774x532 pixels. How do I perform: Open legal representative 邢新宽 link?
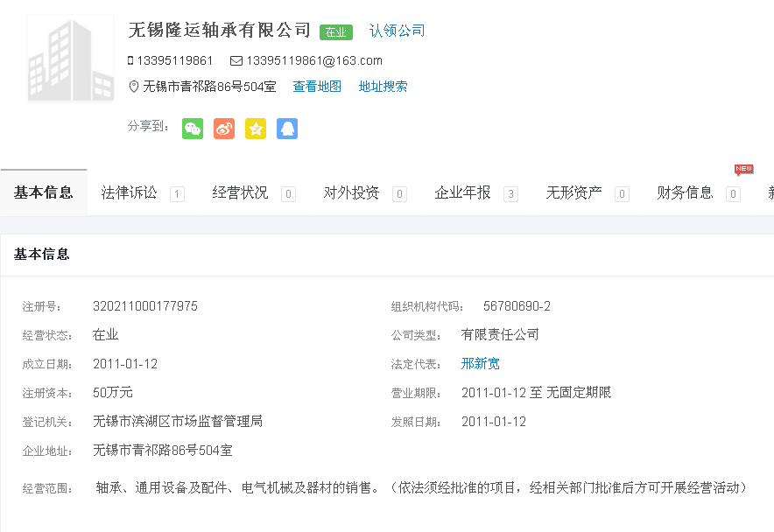pyautogui.click(x=481, y=364)
